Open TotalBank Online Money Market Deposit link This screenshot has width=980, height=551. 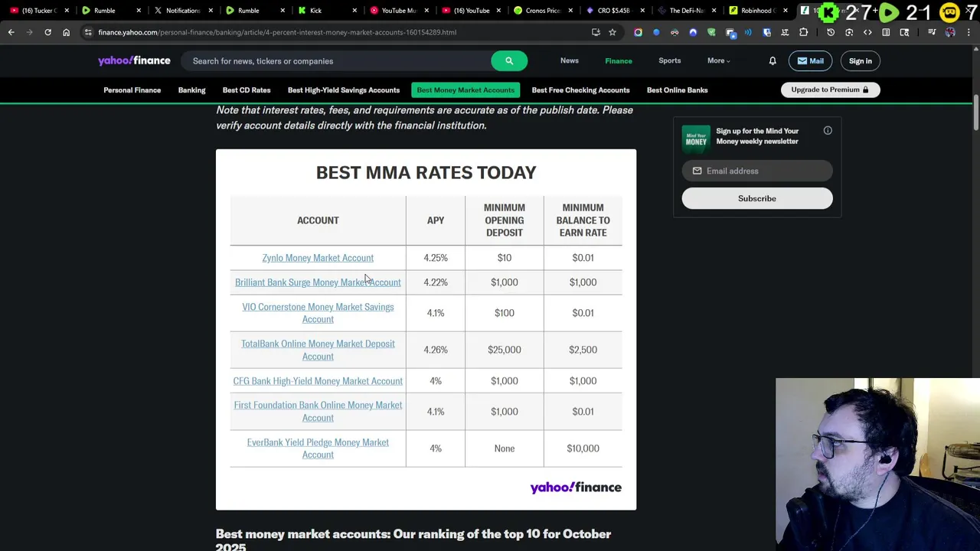[x=318, y=350]
